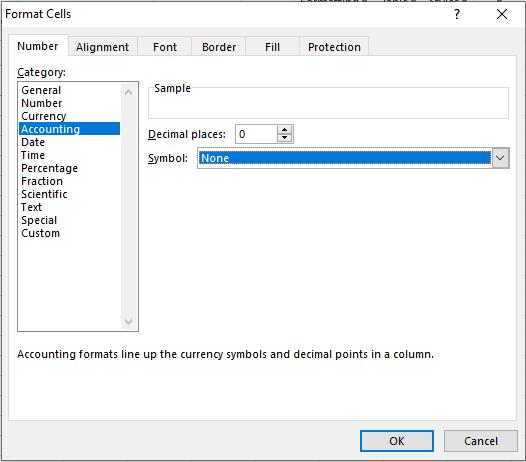Decrease decimal places with down spinner
The image size is (526, 462).
click(285, 138)
